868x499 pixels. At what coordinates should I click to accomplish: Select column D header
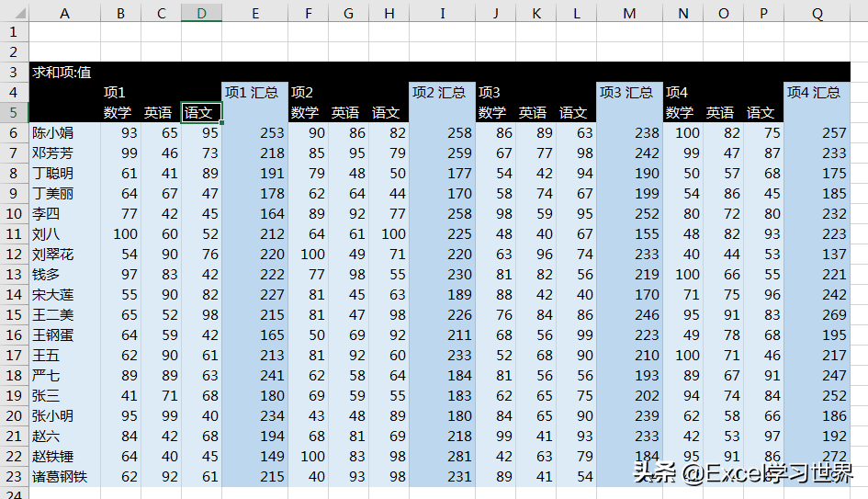pos(201,13)
